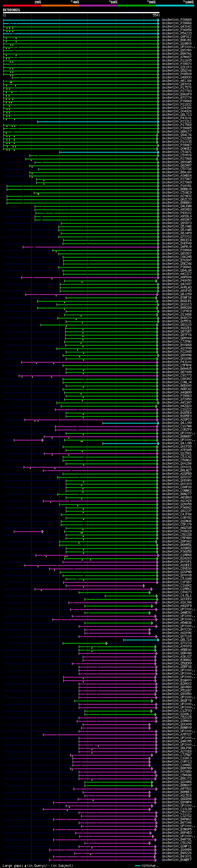Select the UniRef100_C1MRK6 label
The width and height of the screenshot is (197, 868).
click(177, 555)
